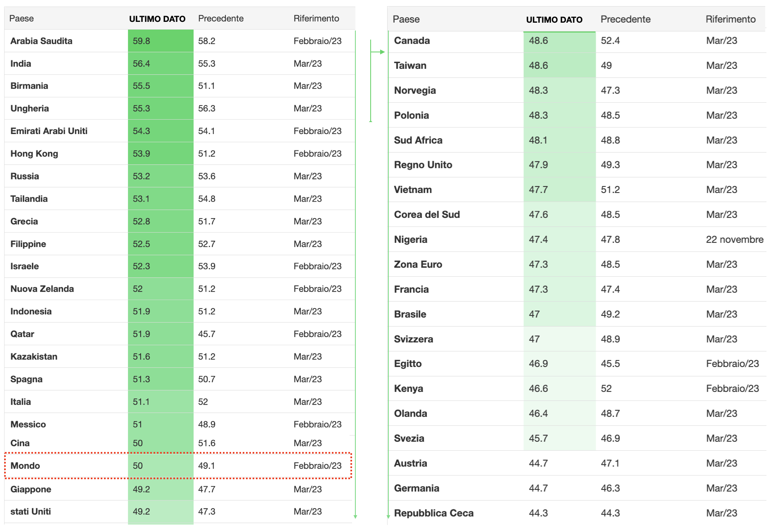
Task: Click the ULTIMO DATO header in left table
Action: 157,19
